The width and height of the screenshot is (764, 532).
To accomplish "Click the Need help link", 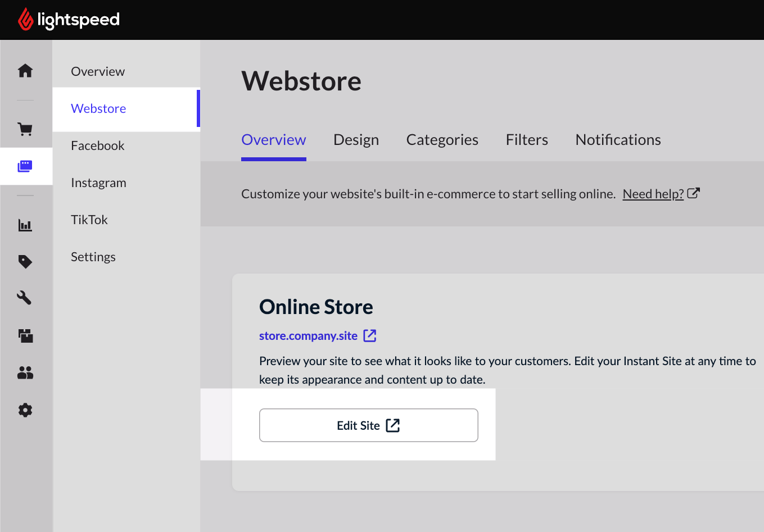I will click(x=653, y=193).
